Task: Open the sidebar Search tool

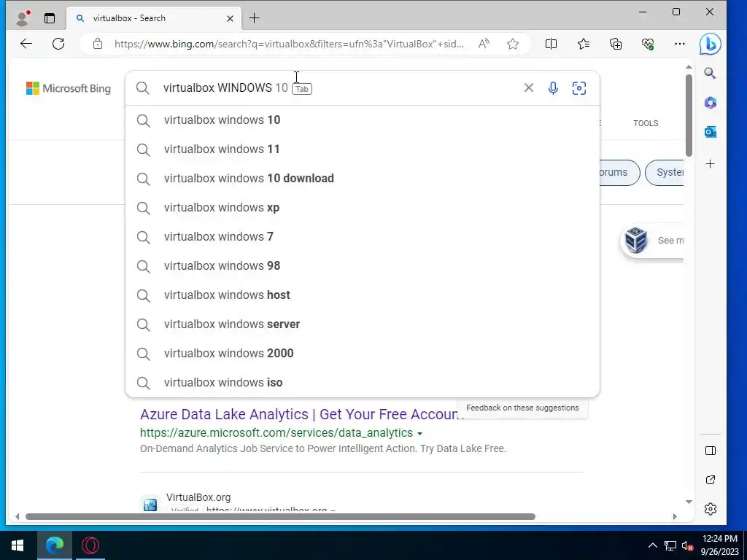Action: pyautogui.click(x=710, y=73)
